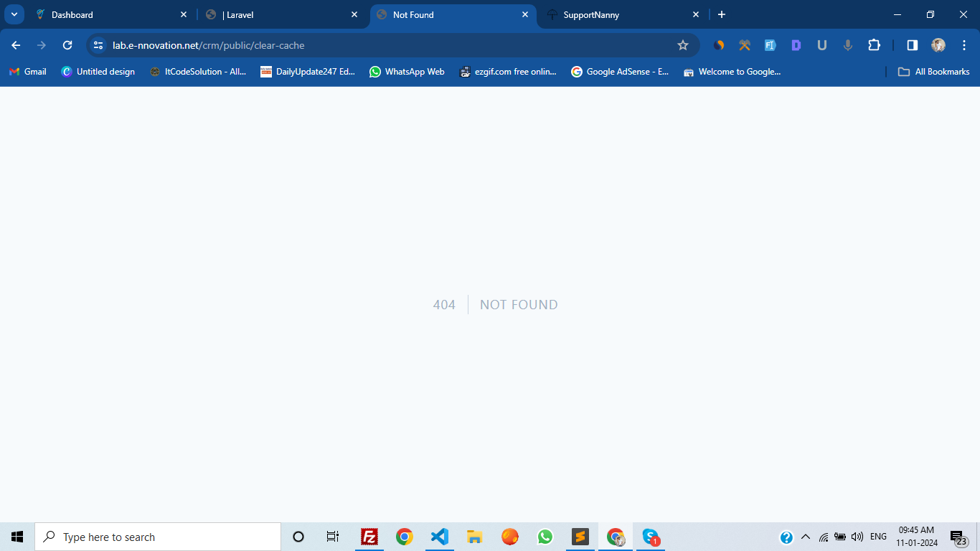Open the clock and calendar flyout

(x=918, y=537)
